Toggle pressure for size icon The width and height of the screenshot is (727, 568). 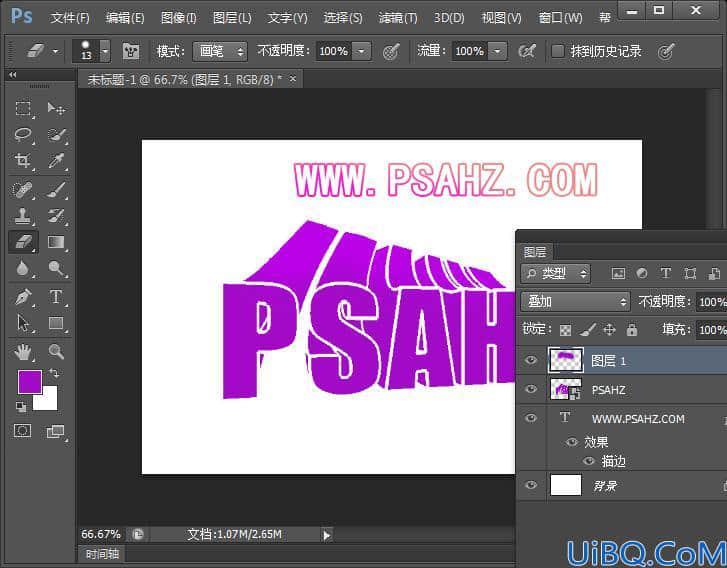[x=666, y=51]
